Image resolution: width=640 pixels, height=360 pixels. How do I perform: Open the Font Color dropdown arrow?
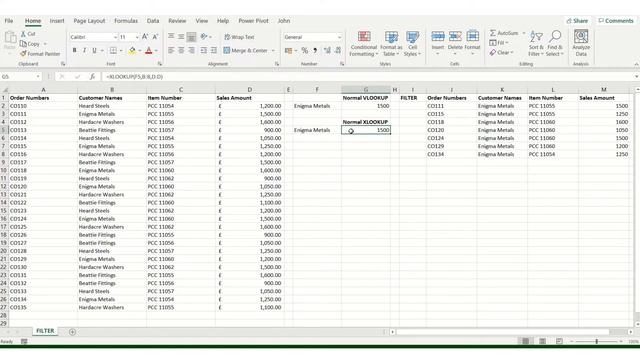(156, 51)
